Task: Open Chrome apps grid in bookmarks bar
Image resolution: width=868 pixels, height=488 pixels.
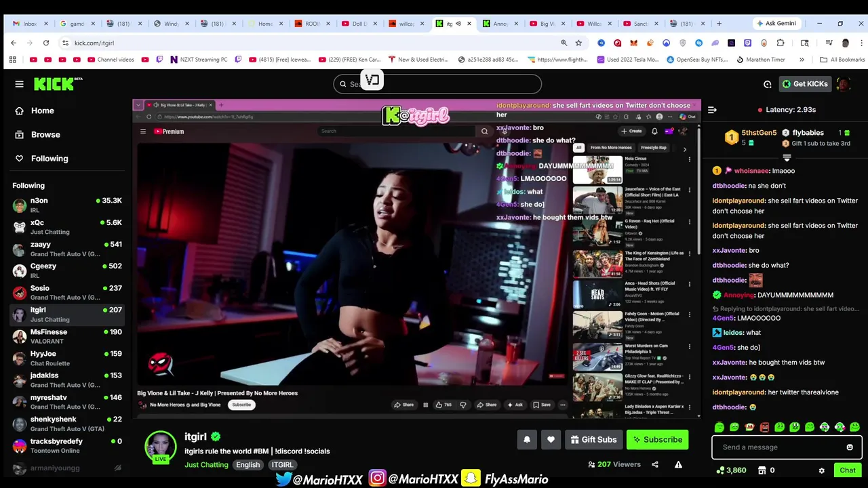Action: click(12, 60)
